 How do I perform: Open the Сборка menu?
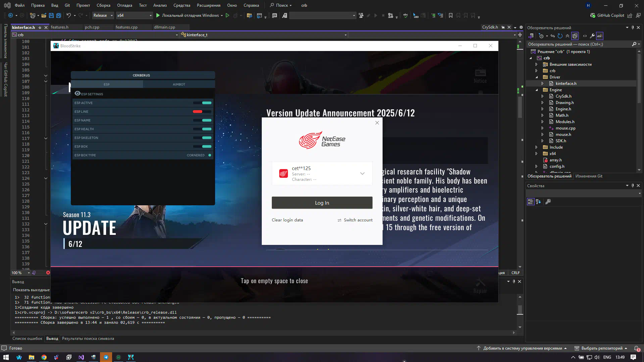103,5
